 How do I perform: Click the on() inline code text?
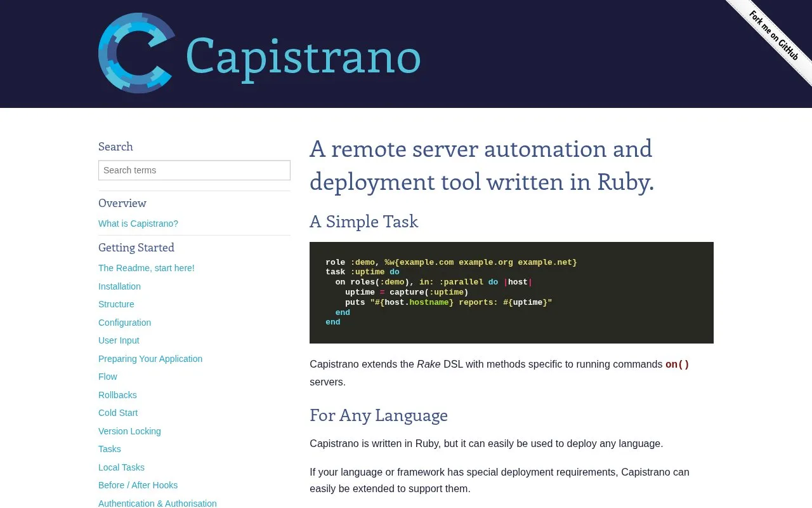click(677, 364)
